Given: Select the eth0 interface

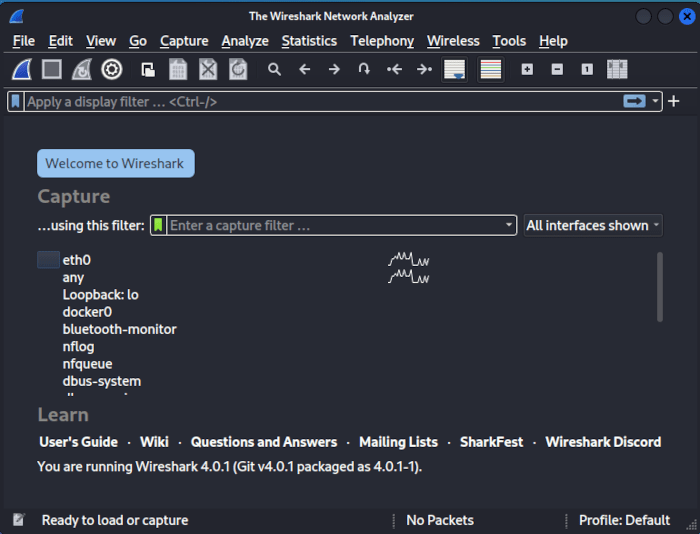Looking at the screenshot, I should pos(77,260).
